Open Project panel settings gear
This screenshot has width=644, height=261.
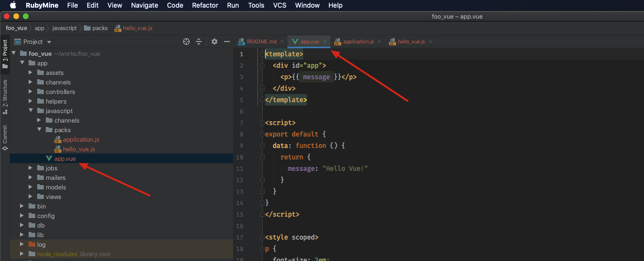215,42
